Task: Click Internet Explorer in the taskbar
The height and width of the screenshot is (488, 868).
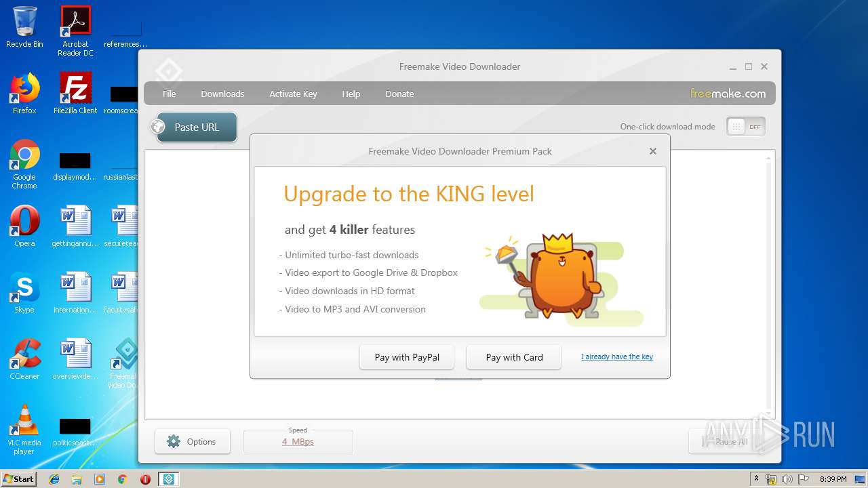Action: (x=54, y=479)
